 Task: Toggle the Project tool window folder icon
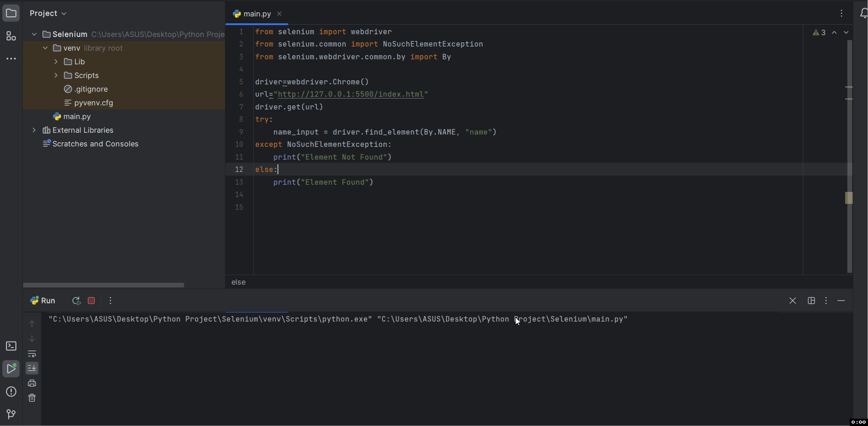[11, 13]
